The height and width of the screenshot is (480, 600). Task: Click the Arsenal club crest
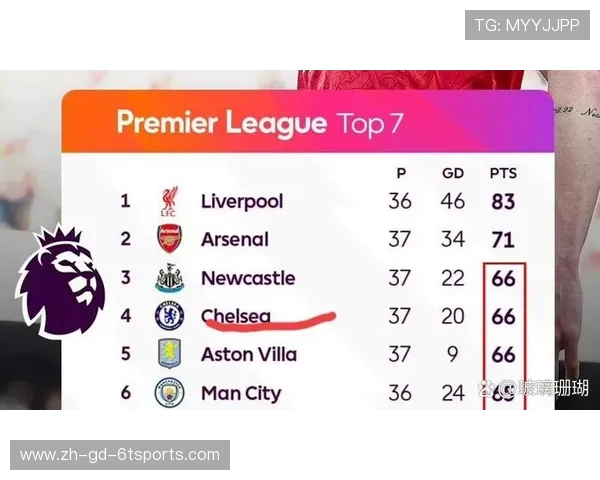coord(169,240)
